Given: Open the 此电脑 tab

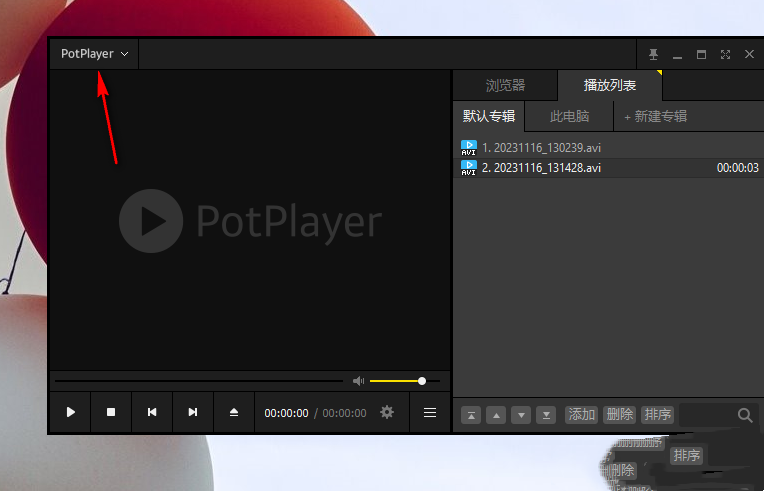Looking at the screenshot, I should pyautogui.click(x=569, y=116).
